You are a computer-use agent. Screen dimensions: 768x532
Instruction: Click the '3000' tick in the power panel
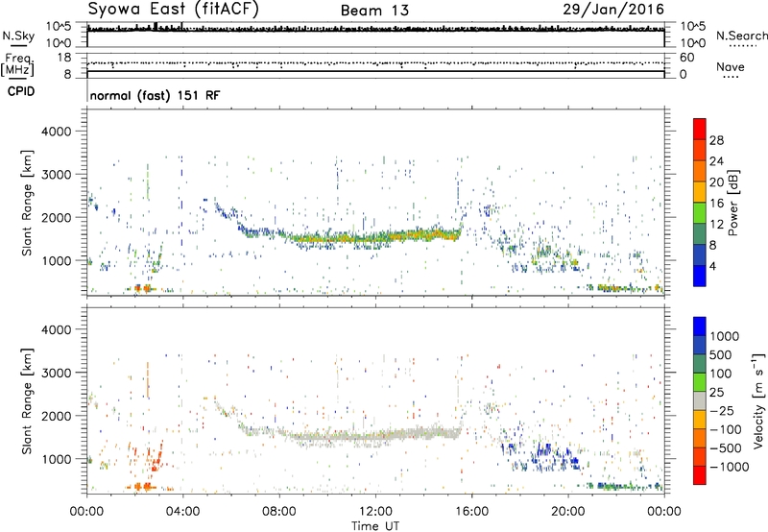(x=56, y=175)
